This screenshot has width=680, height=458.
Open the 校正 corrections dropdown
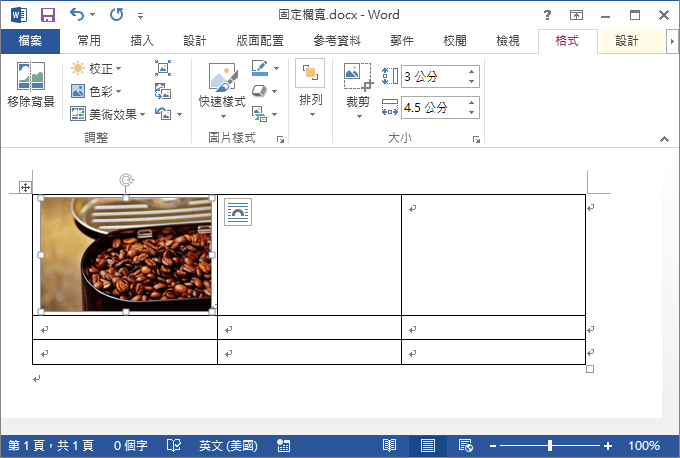(96, 69)
